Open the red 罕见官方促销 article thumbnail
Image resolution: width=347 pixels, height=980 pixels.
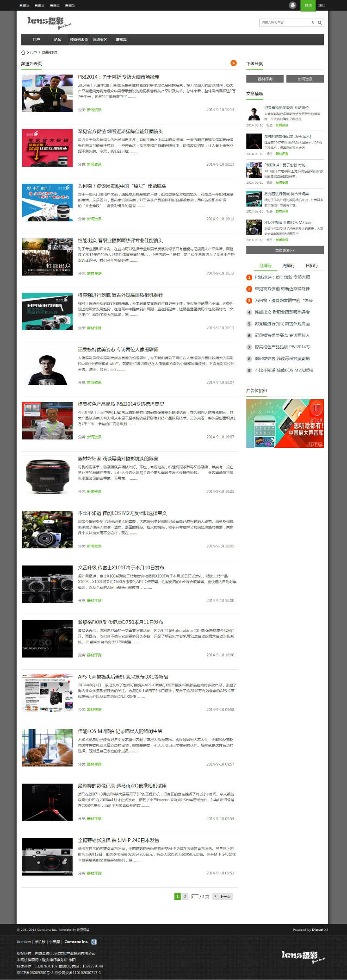(47, 148)
